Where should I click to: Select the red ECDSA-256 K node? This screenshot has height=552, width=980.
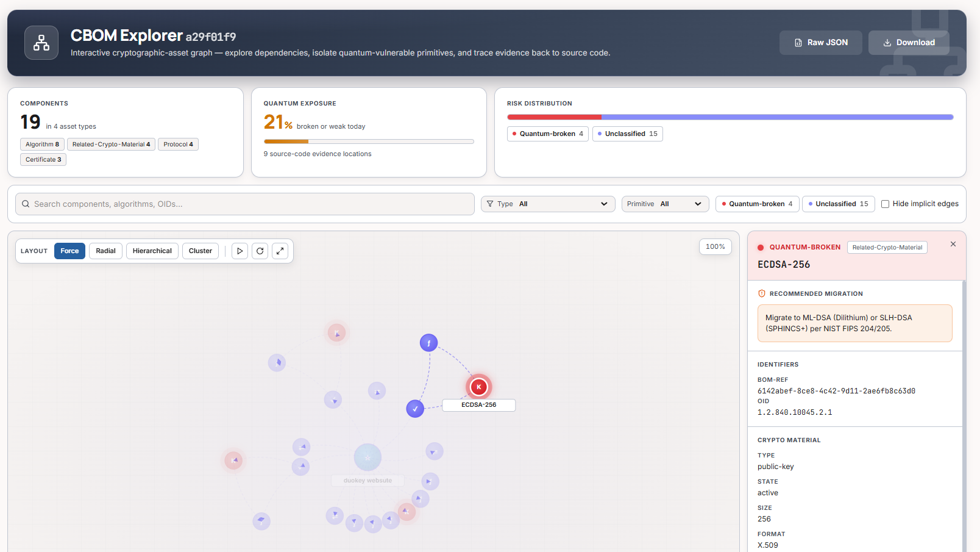click(479, 387)
